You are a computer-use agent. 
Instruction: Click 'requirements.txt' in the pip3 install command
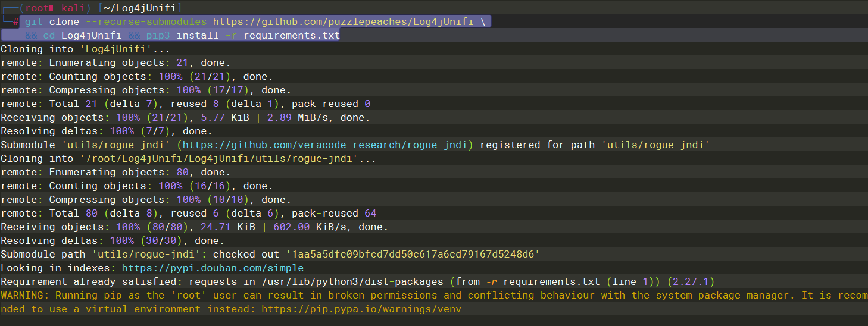tap(292, 36)
